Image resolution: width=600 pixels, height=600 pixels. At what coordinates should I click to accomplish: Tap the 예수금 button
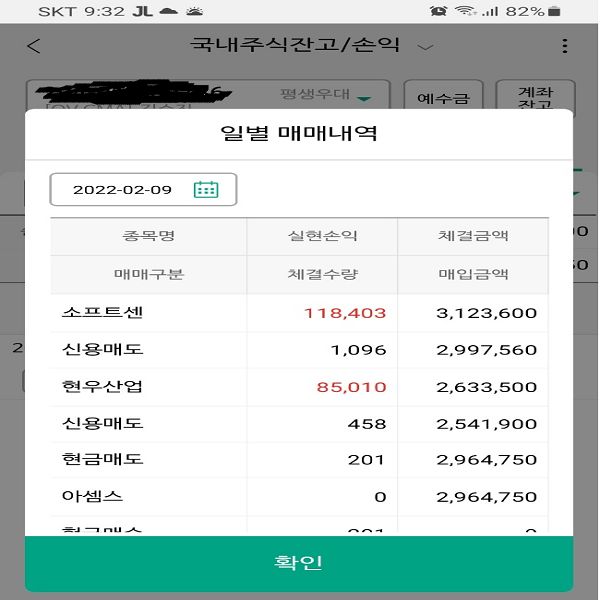click(x=436, y=98)
